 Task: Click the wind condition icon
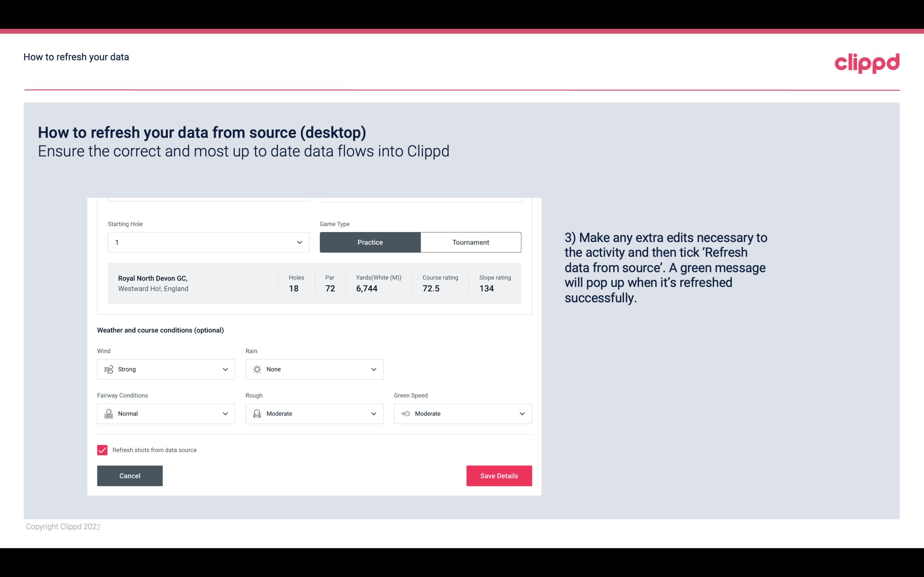coord(108,369)
